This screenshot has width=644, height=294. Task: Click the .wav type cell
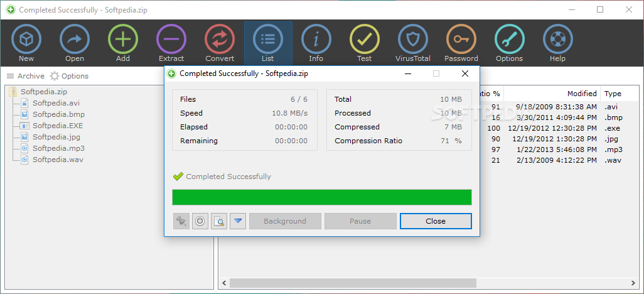click(x=613, y=160)
